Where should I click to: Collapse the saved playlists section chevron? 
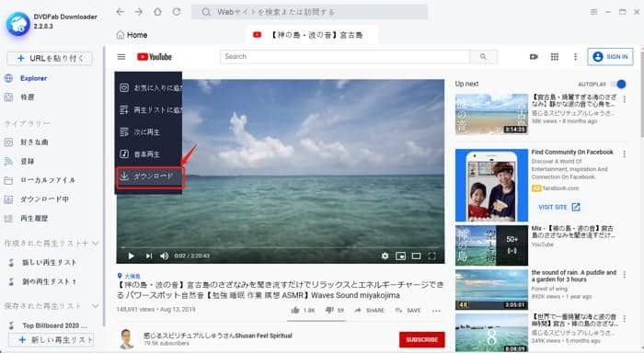coord(95,306)
